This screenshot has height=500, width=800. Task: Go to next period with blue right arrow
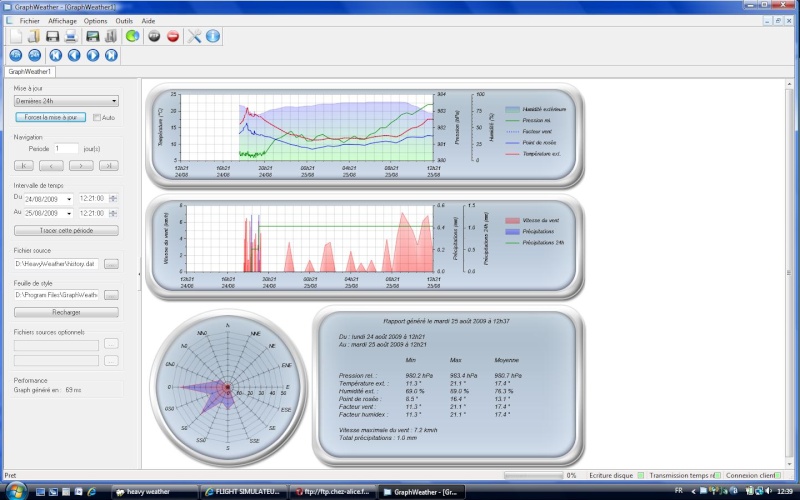93,55
